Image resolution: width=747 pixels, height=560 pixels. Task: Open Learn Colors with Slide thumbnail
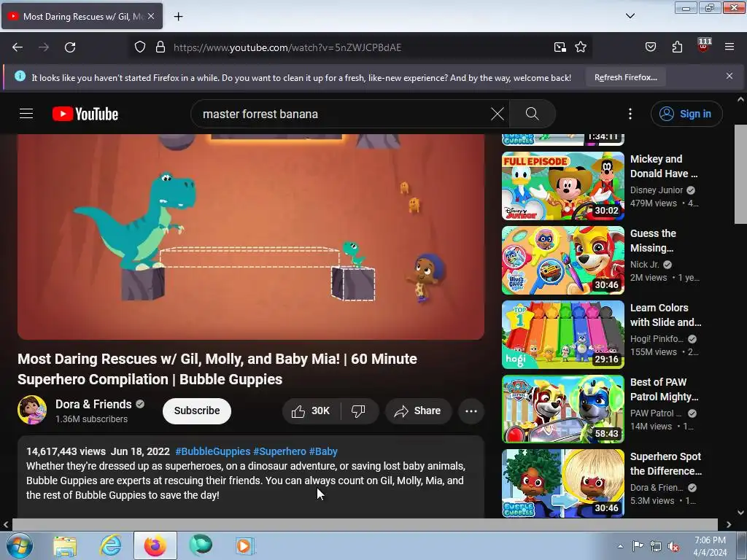(562, 335)
